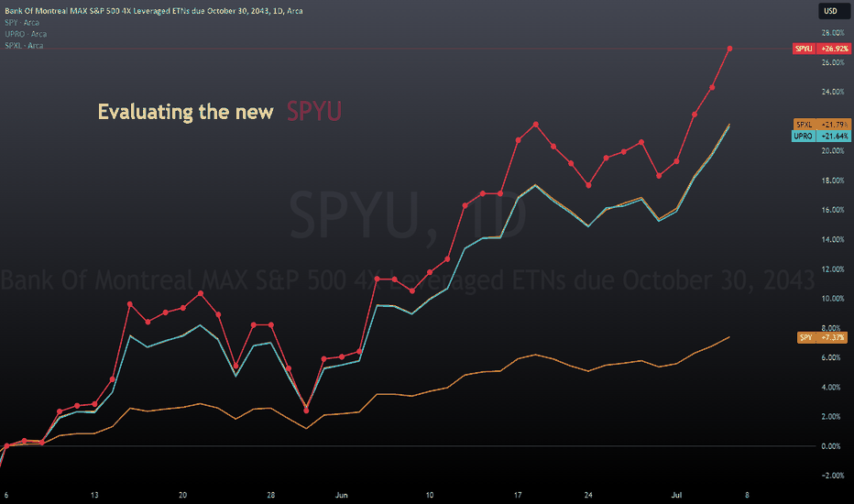The width and height of the screenshot is (854, 504).
Task: Click the 20.00% price axis label
Action: click(833, 151)
